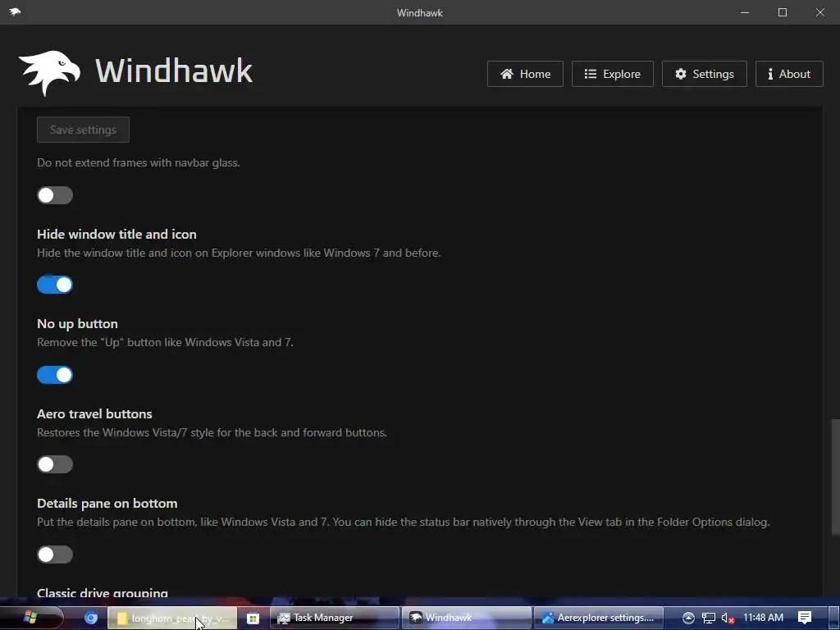Click the vertical scrollbar thumb
The width and height of the screenshot is (840, 630).
coord(835,477)
